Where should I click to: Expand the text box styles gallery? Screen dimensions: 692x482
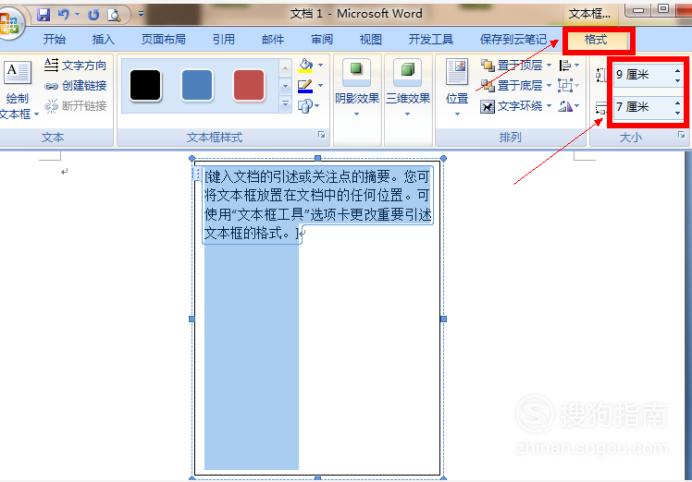click(285, 104)
